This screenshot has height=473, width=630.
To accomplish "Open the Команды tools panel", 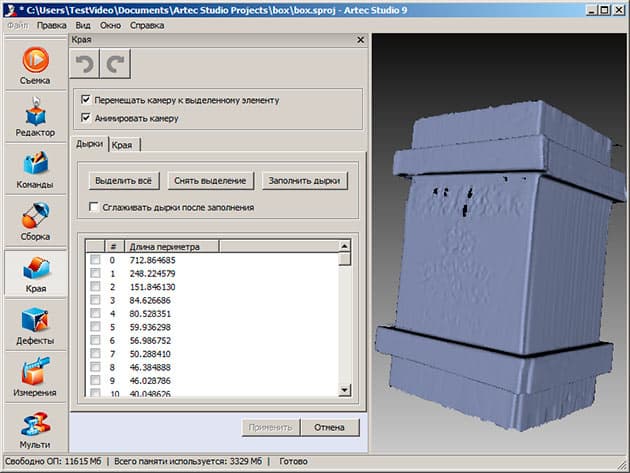I will [x=35, y=169].
